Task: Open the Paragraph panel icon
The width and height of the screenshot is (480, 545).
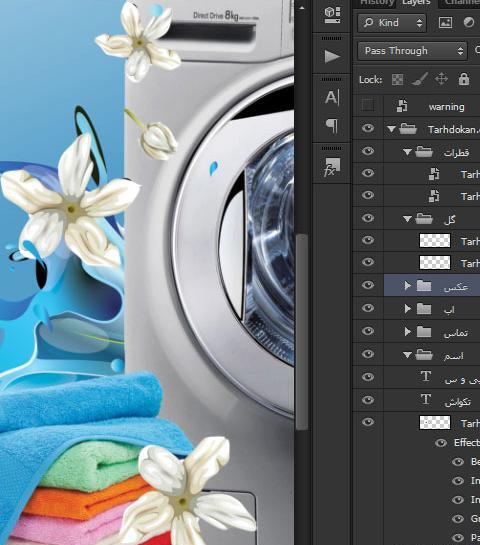Action: pyautogui.click(x=332, y=126)
